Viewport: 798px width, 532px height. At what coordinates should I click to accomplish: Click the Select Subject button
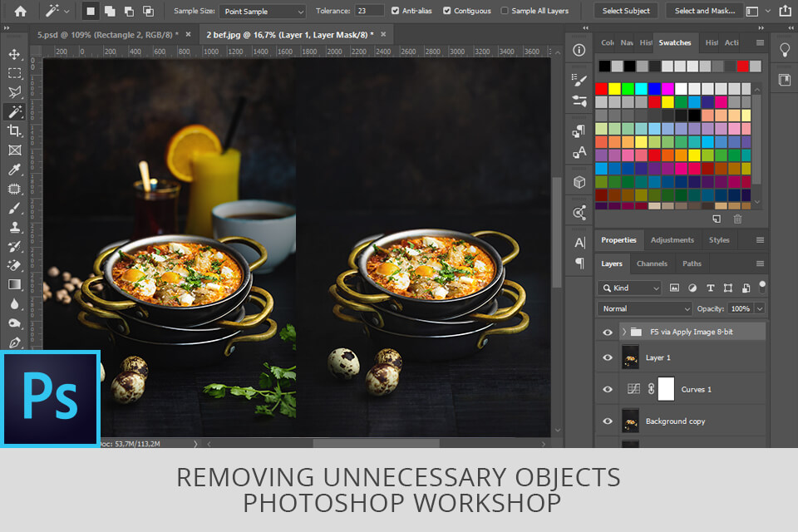click(x=625, y=11)
